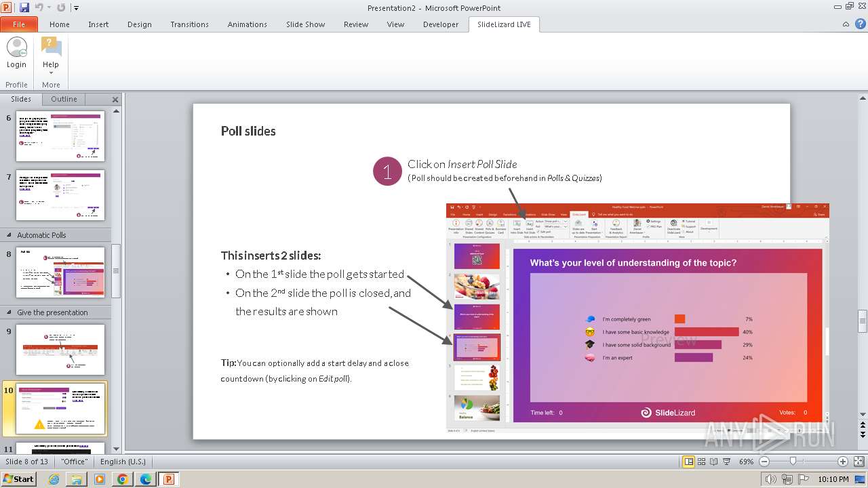Close the slides thumbnail pane
868x488 pixels.
[115, 100]
